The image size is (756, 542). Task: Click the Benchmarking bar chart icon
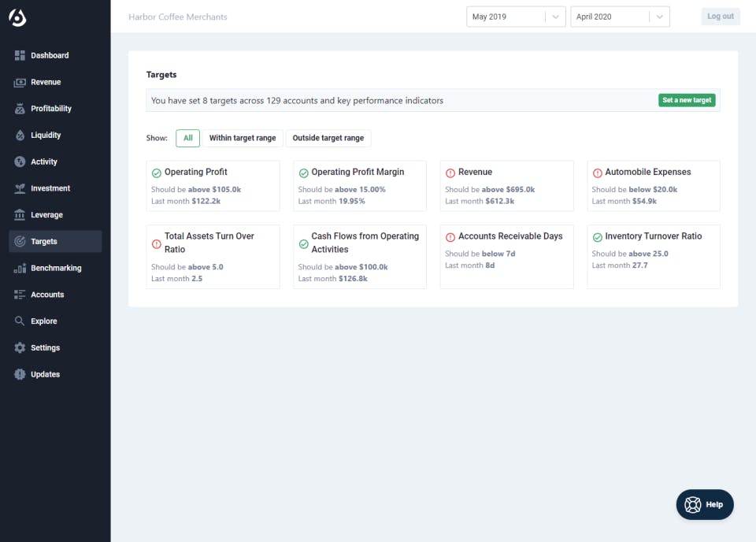tap(20, 269)
